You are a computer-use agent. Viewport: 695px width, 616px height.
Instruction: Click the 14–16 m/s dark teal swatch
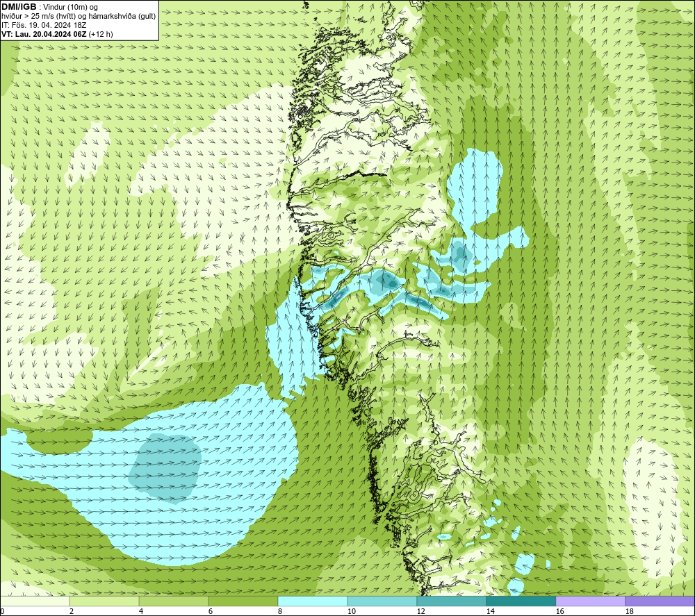pos(521,601)
